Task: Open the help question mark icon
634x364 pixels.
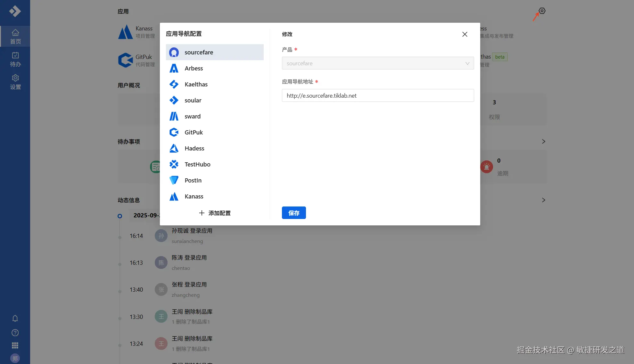Action: [15, 333]
